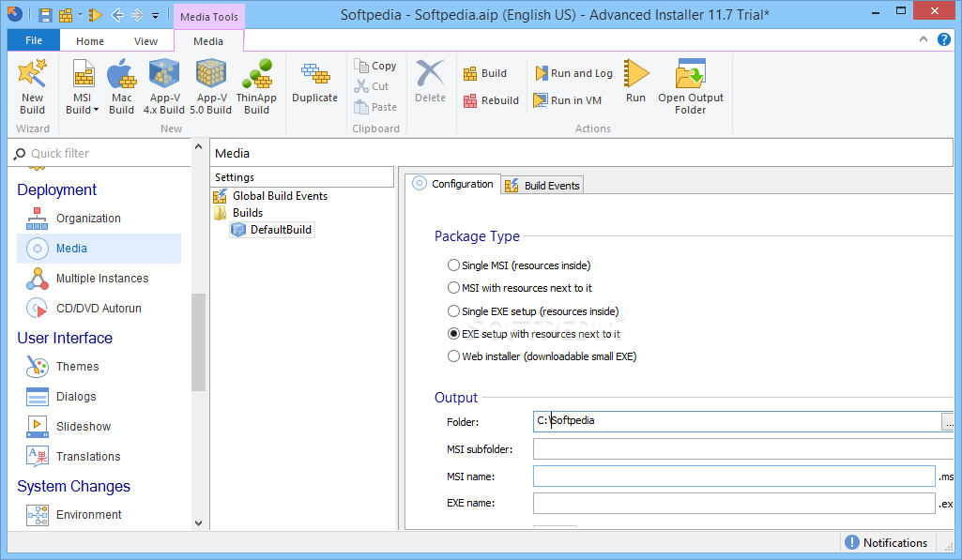Open the Help question mark icon
This screenshot has width=962, height=560.
[943, 40]
